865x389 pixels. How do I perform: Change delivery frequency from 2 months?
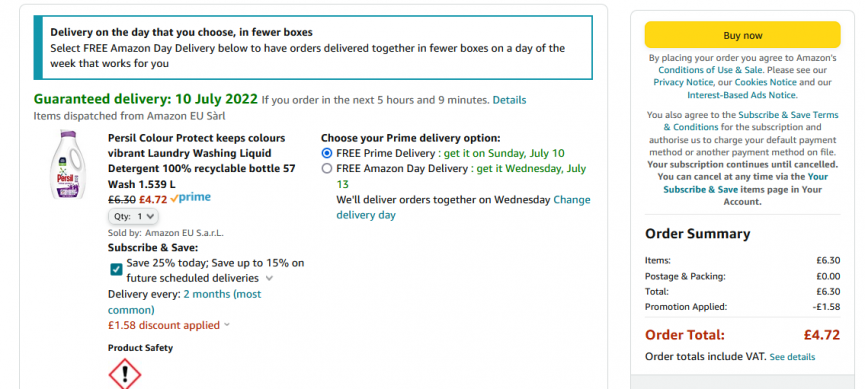184,301
